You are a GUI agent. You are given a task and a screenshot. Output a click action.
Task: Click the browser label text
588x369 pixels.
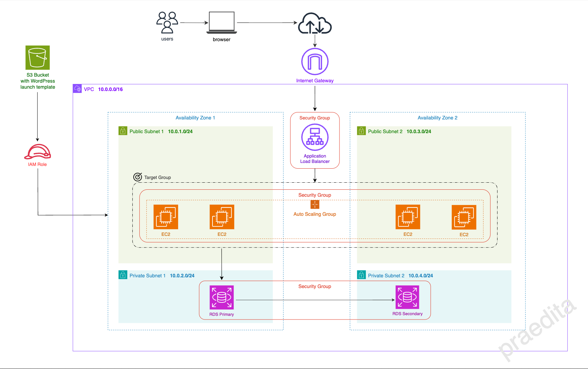(222, 39)
